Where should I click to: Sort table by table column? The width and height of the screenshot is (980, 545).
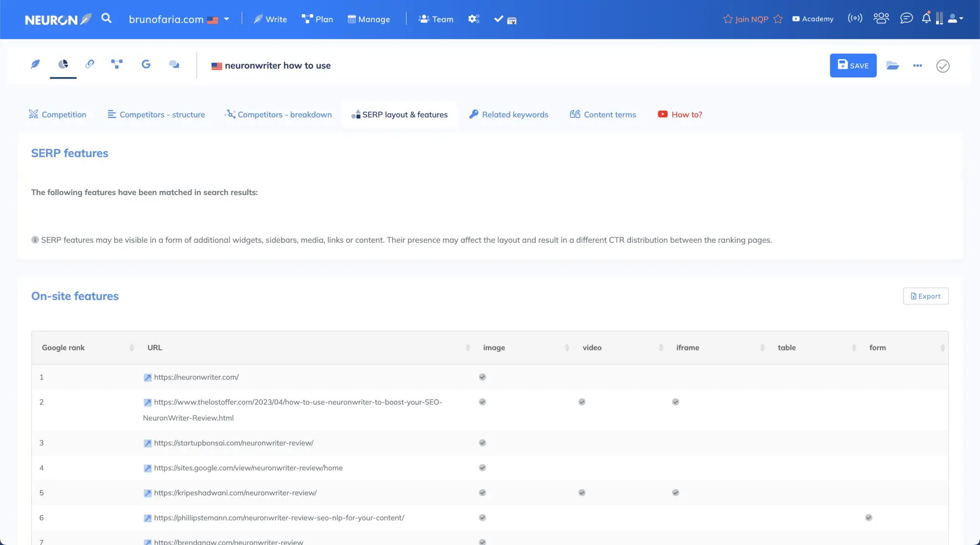(854, 348)
